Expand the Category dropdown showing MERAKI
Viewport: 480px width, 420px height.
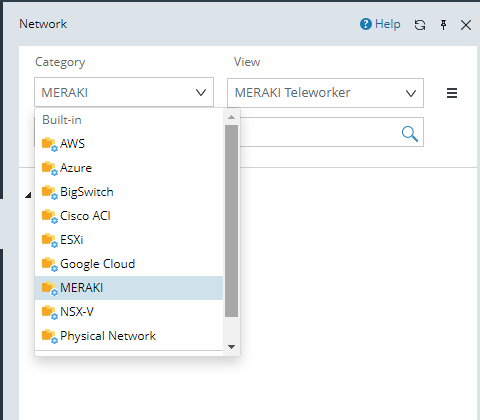124,92
